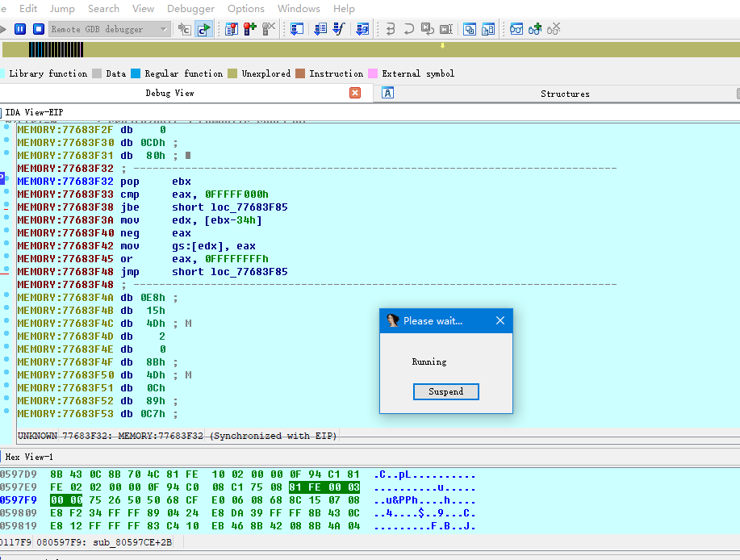Switch to the Debug View tab
740x560 pixels.
tap(170, 93)
